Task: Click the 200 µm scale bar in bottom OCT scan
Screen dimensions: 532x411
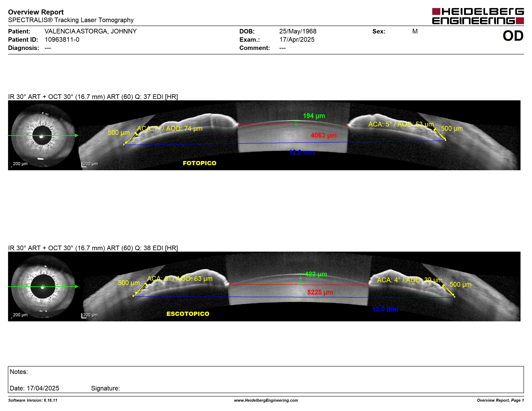Action: pos(89,315)
